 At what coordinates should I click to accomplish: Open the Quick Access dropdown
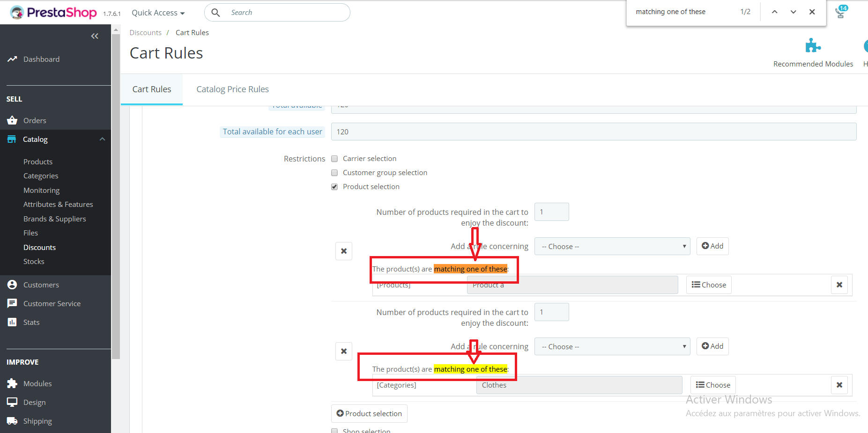[157, 13]
